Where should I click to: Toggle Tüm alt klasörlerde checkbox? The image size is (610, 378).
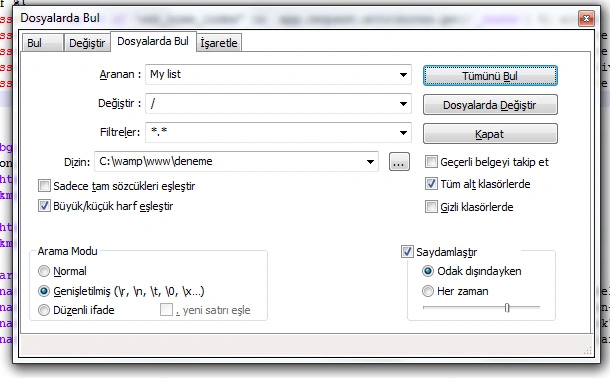click(431, 184)
